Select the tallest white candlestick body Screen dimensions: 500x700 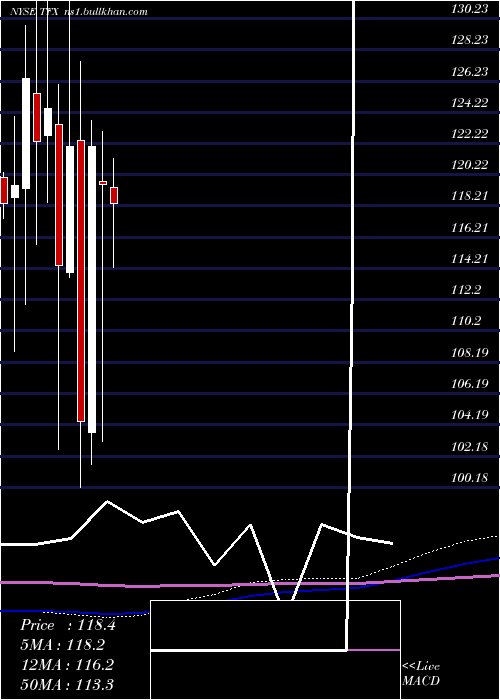(x=92, y=289)
